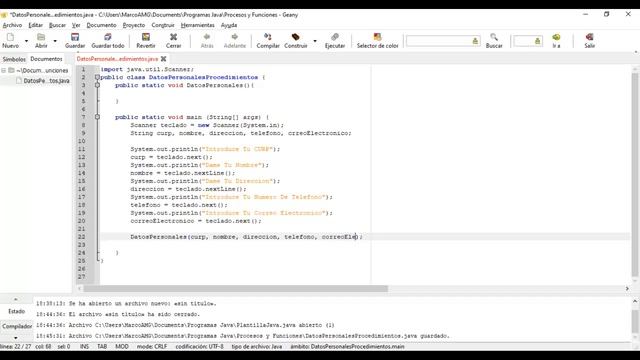640x360 pixels.
Task: Run the program with Ejecutar icon
Action: point(335,38)
